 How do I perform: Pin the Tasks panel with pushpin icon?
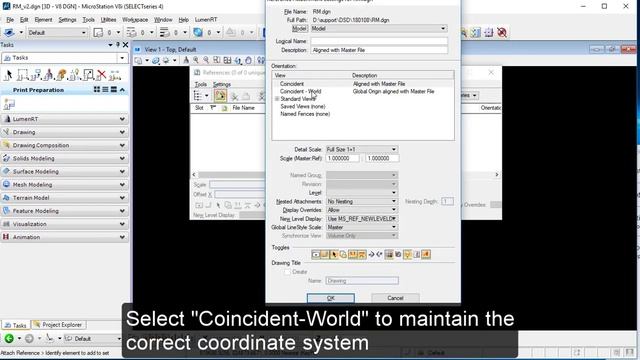click(118, 45)
